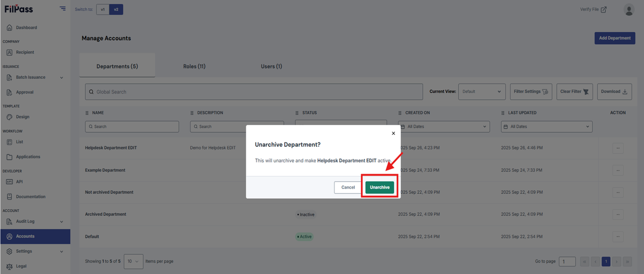Screen dimensions: 644x274
Task: Expand the Audit Log submenu chevron
Action: point(61,221)
